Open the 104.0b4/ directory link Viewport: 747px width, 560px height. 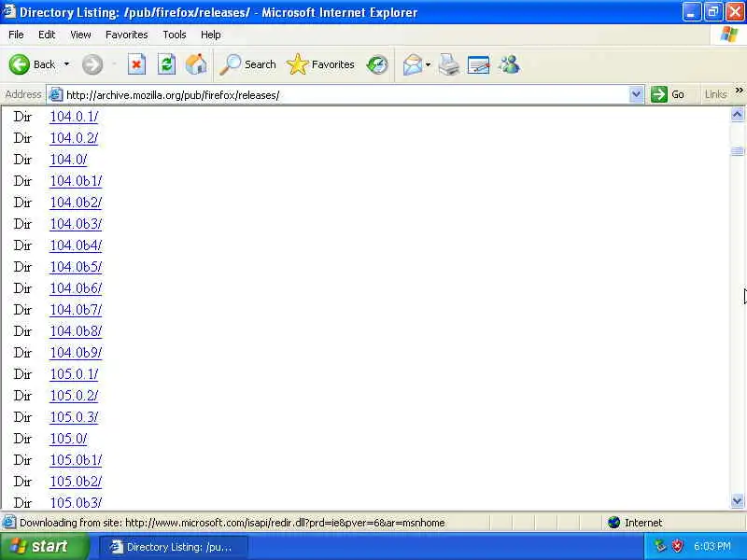point(77,245)
